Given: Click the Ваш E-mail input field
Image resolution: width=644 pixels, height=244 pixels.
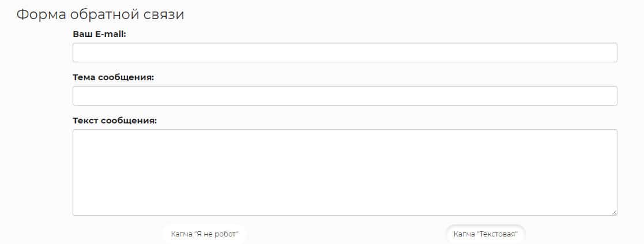Looking at the screenshot, I should click(x=345, y=52).
